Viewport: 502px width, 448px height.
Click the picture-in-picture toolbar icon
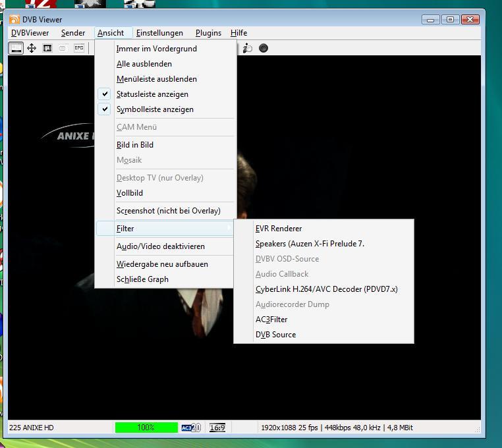click(x=47, y=48)
